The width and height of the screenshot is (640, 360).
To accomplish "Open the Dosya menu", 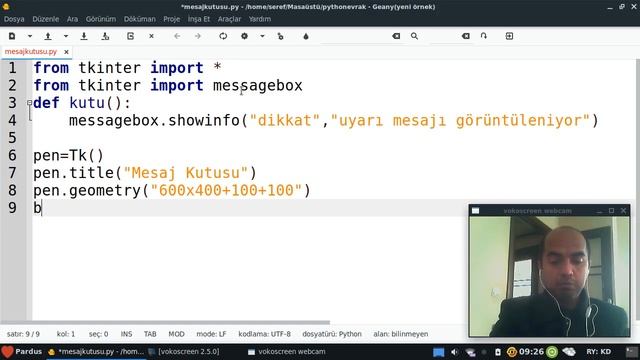I will (14, 19).
